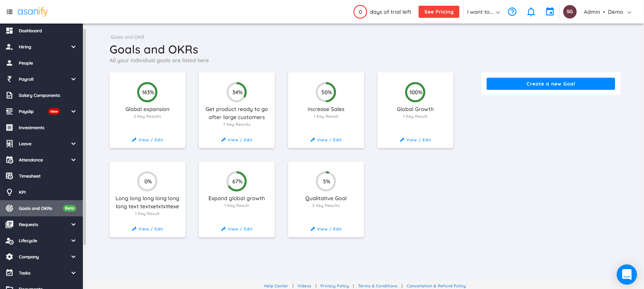644x289 pixels.
Task: Click the Dashboard grid icon in sidebar
Action: click(x=9, y=31)
